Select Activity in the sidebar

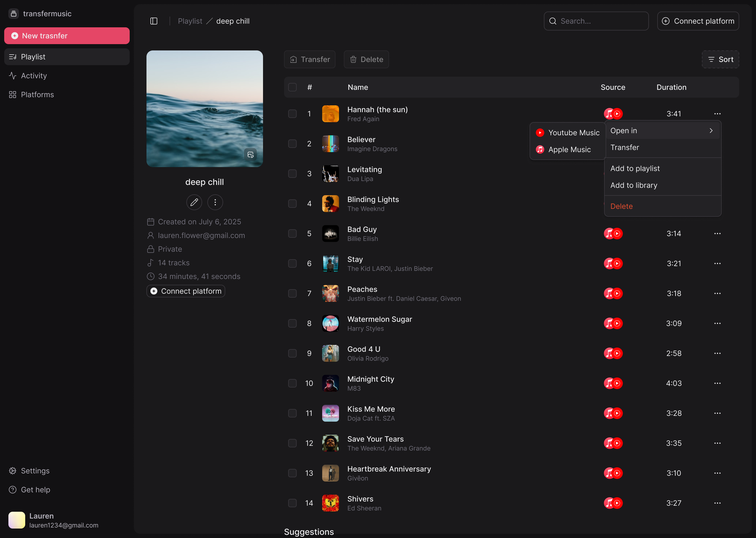(34, 76)
